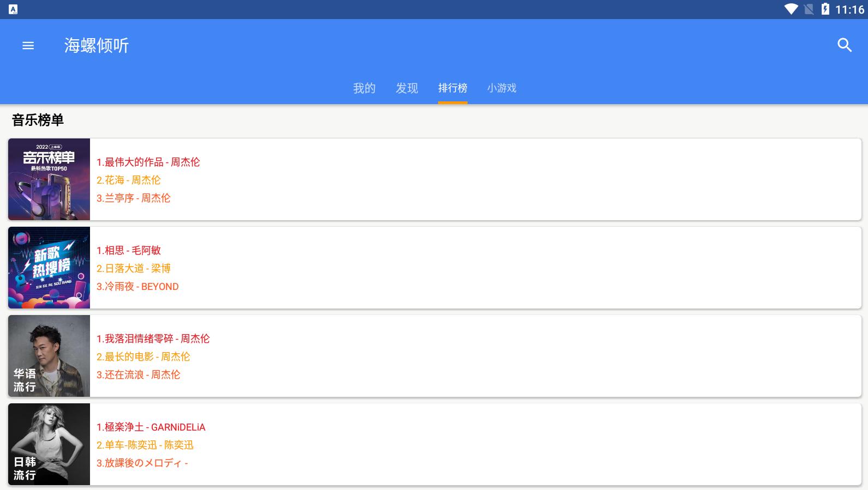
Task: Select the song 花海 - 周杰伦
Action: click(129, 180)
